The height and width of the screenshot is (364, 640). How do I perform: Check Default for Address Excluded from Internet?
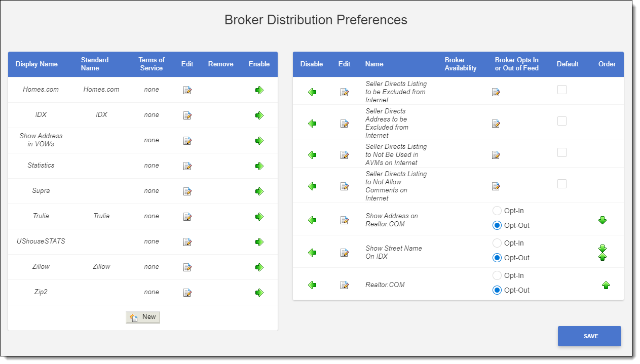[x=562, y=121]
